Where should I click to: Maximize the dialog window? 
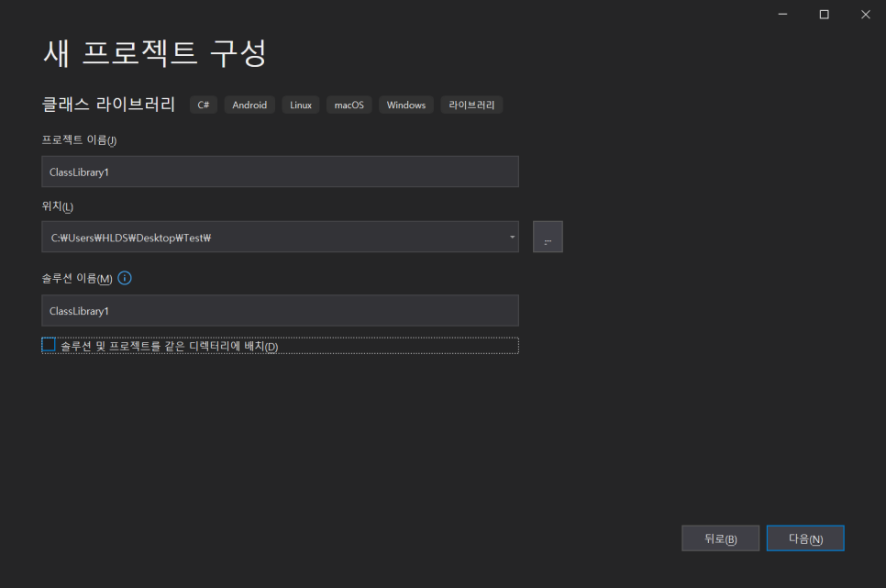click(825, 14)
